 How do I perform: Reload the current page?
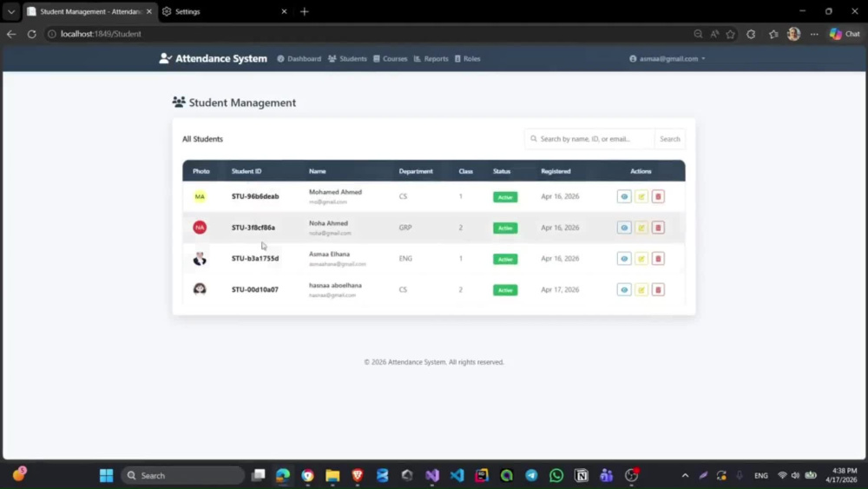(x=31, y=34)
